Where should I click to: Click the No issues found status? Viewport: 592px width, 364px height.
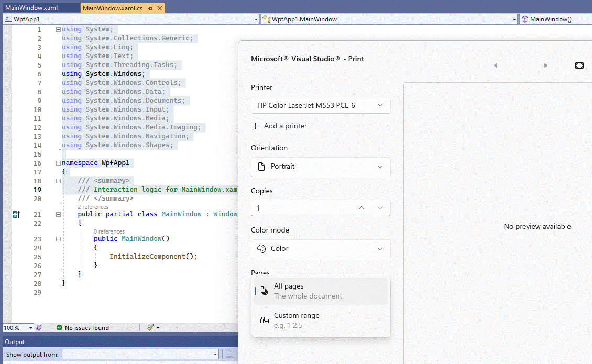click(83, 328)
